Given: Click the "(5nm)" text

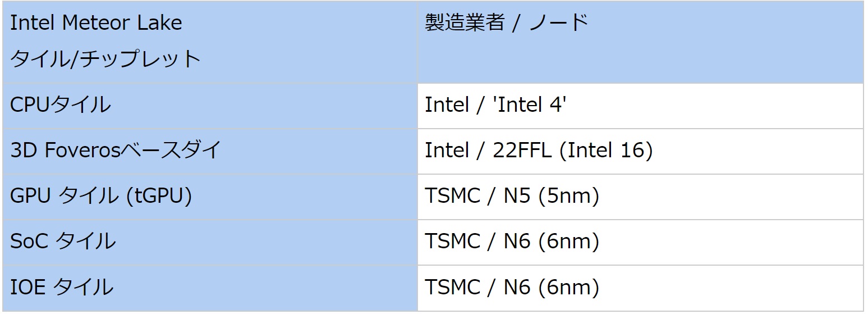Looking at the screenshot, I should (568, 196).
